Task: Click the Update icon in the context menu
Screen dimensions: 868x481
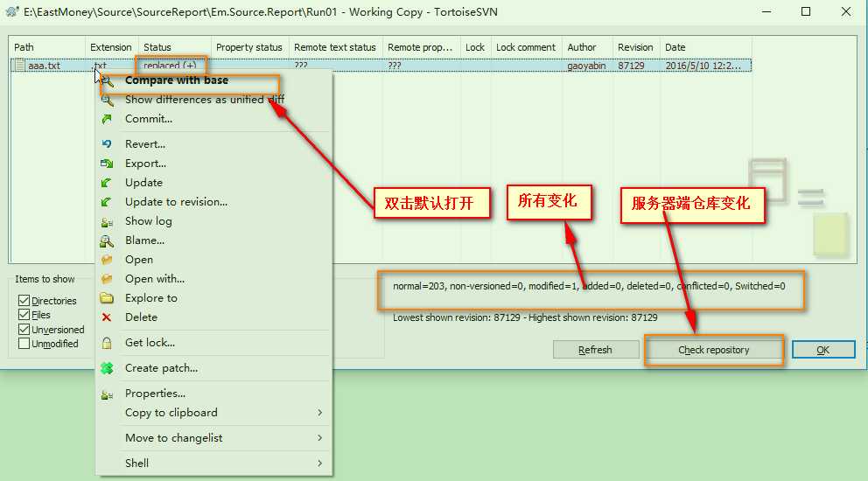Action: (x=106, y=183)
